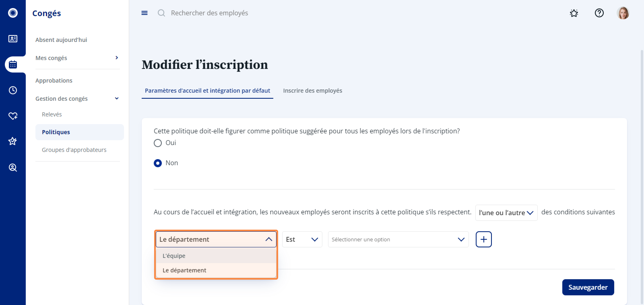Choose L'équipe from the open list
This screenshot has height=305, width=644.
pyautogui.click(x=216, y=256)
